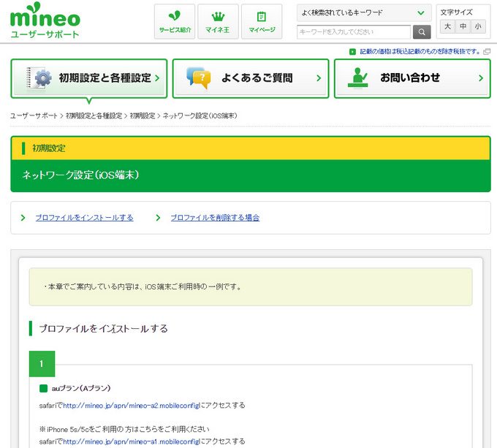The image size is (497, 448).
Task: Click the external window icon beside price notice
Action: pyautogui.click(x=487, y=51)
